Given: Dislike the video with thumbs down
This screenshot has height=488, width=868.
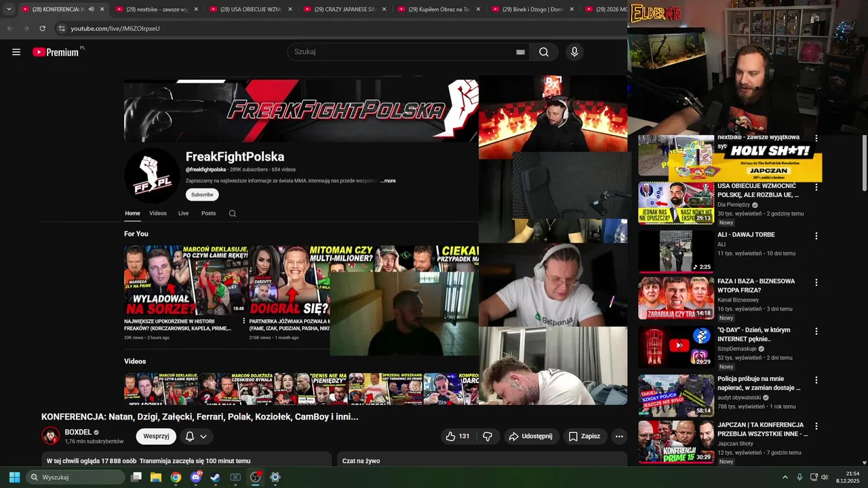Looking at the screenshot, I should 487,436.
